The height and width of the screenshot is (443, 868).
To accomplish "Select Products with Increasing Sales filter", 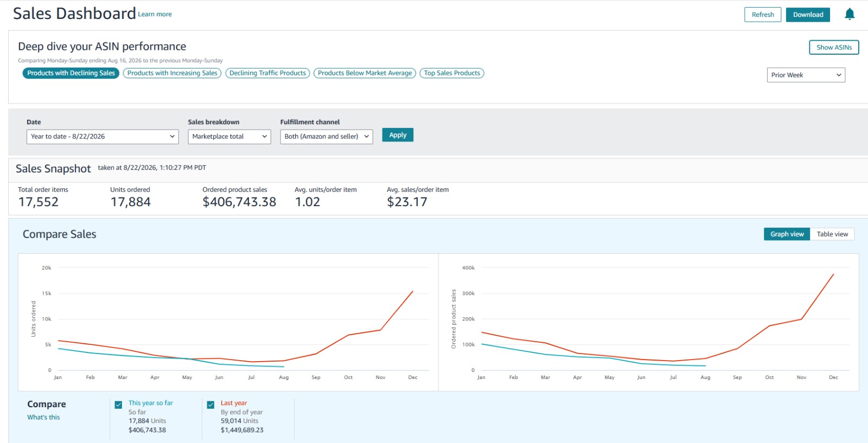I will tap(173, 73).
